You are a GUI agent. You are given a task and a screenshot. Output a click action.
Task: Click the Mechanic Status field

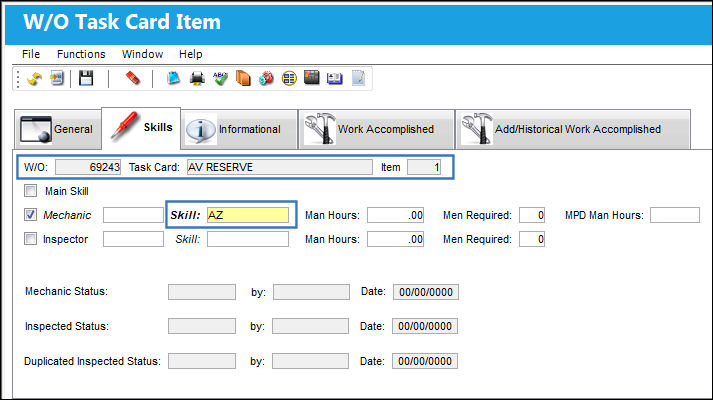(202, 292)
